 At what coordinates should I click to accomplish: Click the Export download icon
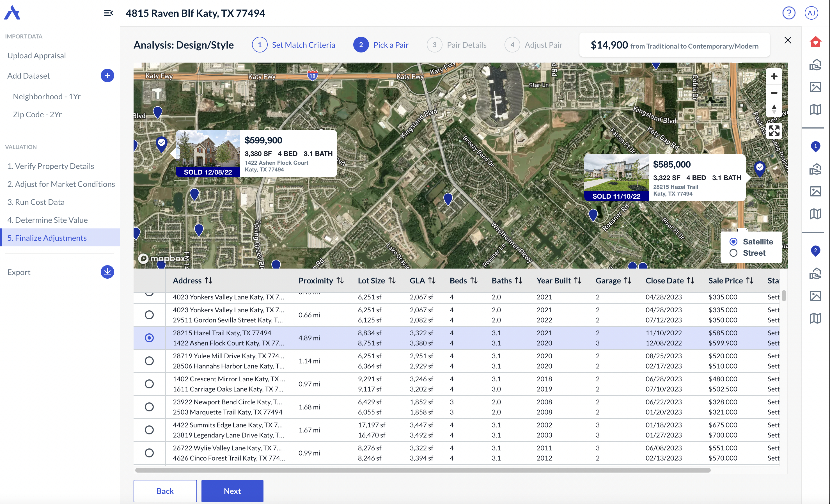(x=107, y=272)
